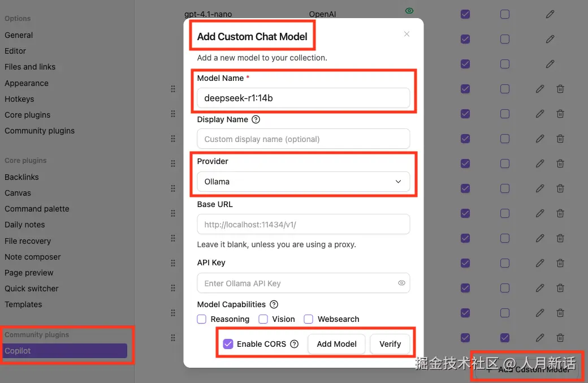Click 'Add a new model to your collection.' text
The image size is (588, 383).
click(262, 58)
